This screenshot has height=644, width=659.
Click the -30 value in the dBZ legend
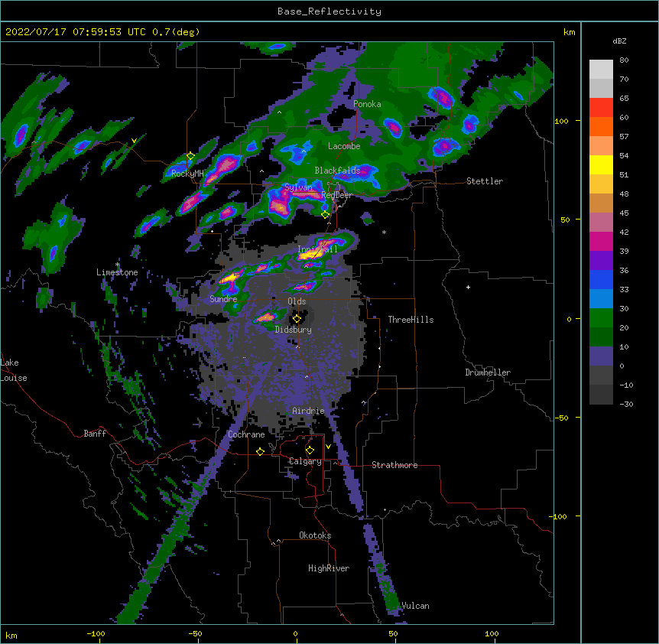tap(626, 404)
